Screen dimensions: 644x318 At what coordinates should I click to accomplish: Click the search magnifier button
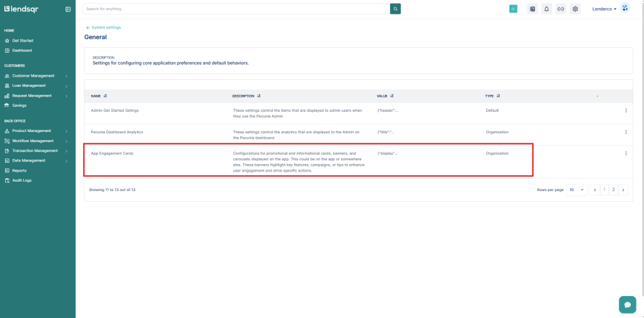pos(395,9)
